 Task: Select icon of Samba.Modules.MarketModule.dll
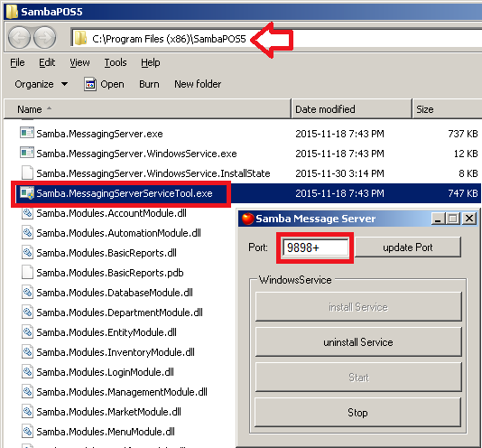click(27, 411)
